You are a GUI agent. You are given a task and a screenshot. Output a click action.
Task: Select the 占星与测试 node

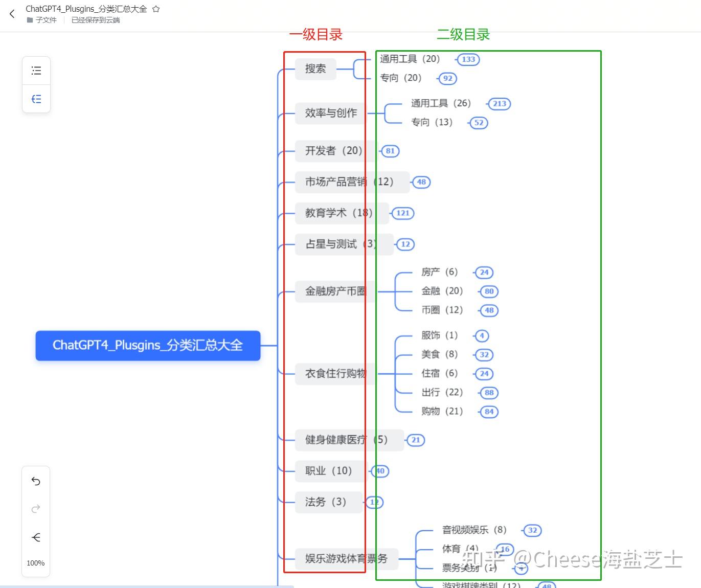click(x=344, y=244)
